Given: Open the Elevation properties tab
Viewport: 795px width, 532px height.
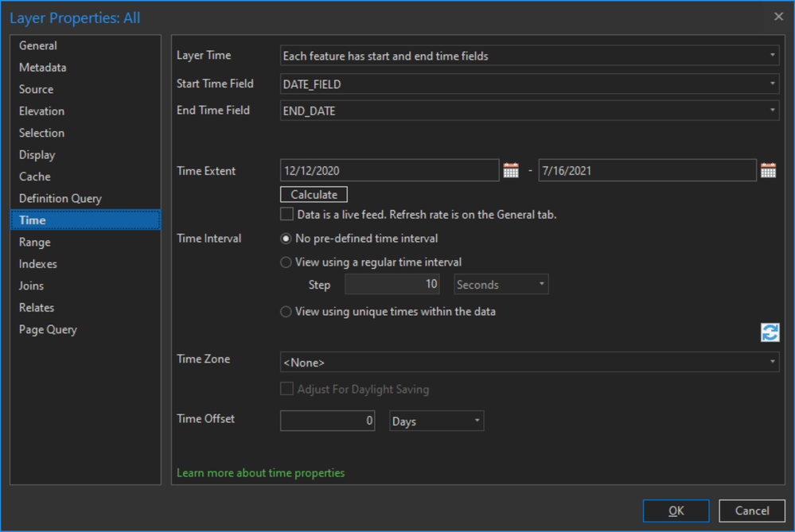Looking at the screenshot, I should (x=42, y=111).
